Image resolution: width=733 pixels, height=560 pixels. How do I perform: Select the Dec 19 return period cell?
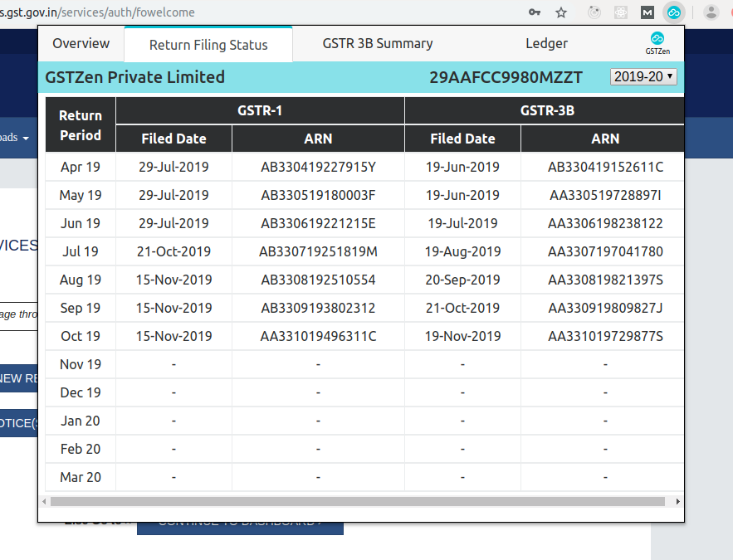[x=81, y=392]
